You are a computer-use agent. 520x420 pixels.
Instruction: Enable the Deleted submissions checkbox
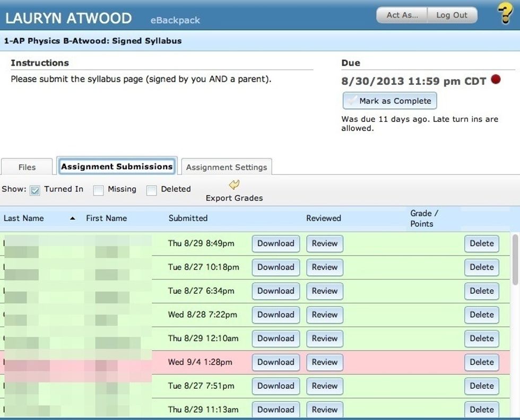tap(151, 189)
